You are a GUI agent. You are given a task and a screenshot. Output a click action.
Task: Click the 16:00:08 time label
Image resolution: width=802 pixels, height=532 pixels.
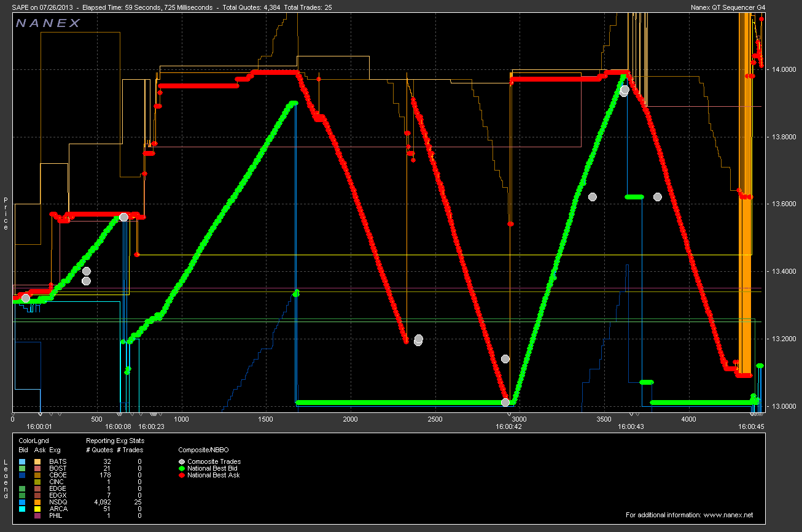click(118, 426)
